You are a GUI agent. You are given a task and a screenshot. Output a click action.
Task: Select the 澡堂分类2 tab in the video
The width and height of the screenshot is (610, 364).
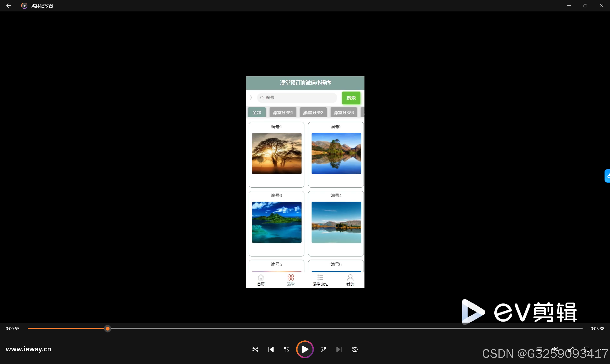click(x=313, y=112)
